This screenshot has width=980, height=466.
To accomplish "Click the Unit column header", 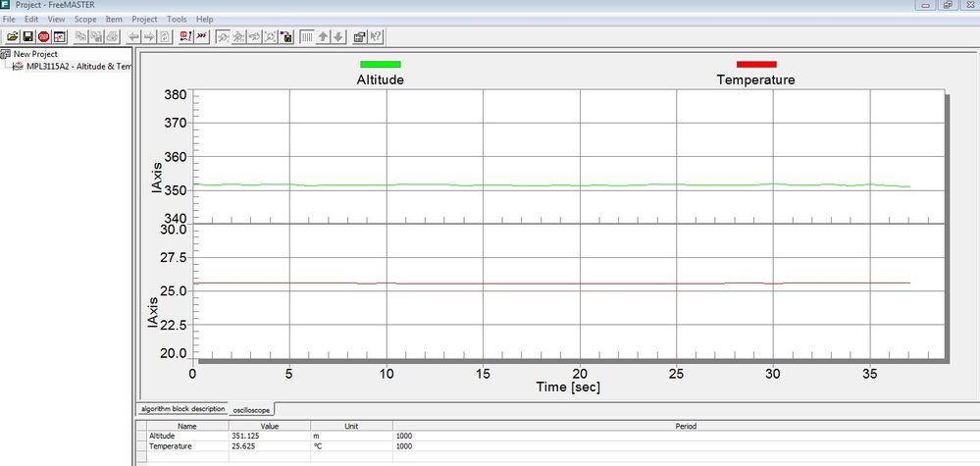I will pos(350,426).
